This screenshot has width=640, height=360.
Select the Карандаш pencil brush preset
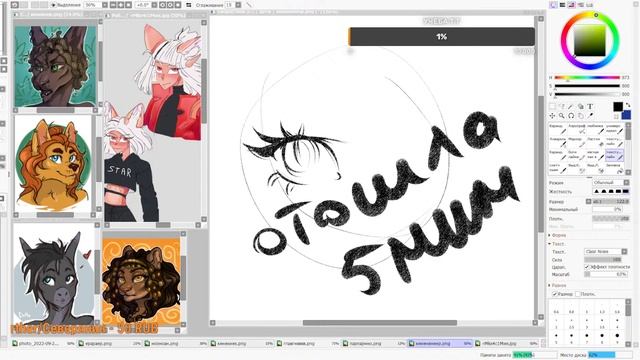[x=558, y=129]
